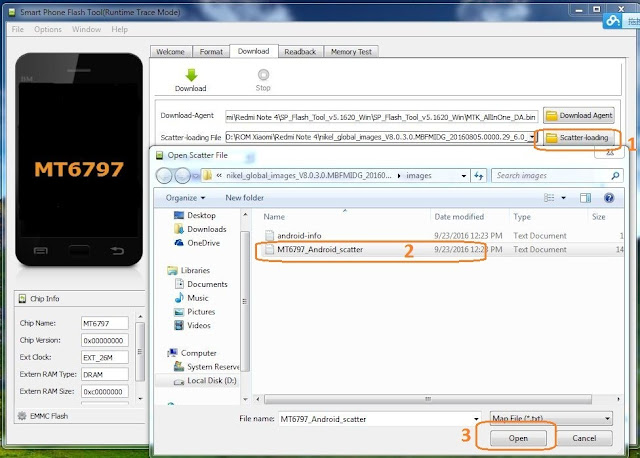Select Libraries in navigation pane

point(189,270)
